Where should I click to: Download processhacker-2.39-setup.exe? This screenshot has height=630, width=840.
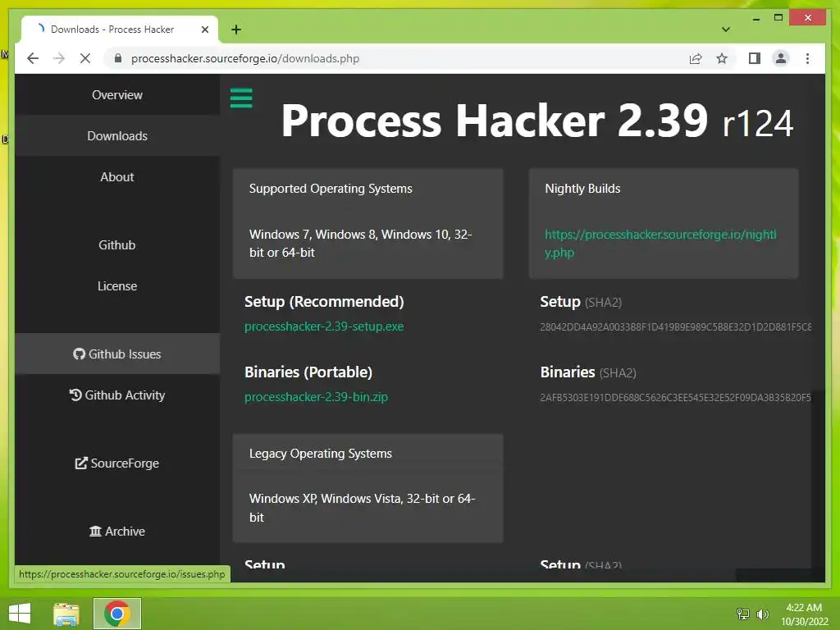(324, 326)
